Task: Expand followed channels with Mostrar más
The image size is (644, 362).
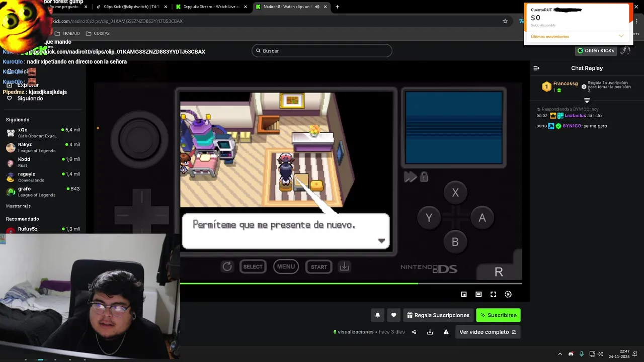Action: pyautogui.click(x=18, y=206)
